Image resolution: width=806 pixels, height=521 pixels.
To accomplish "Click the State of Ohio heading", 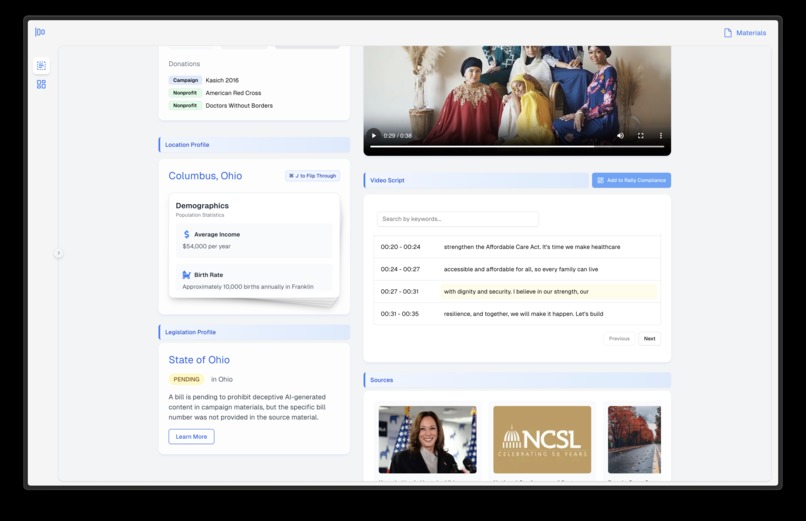I will 199,360.
